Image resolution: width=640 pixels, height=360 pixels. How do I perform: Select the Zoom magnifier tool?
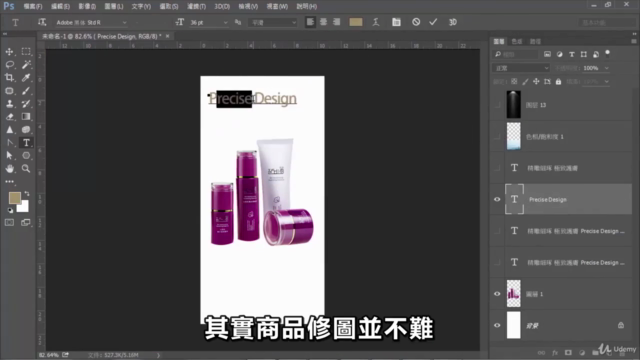tap(26, 169)
